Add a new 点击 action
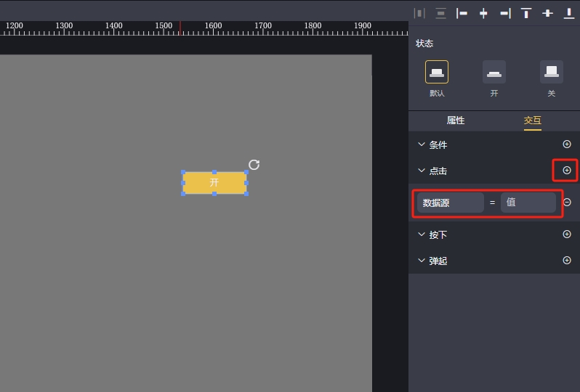 [x=567, y=171]
